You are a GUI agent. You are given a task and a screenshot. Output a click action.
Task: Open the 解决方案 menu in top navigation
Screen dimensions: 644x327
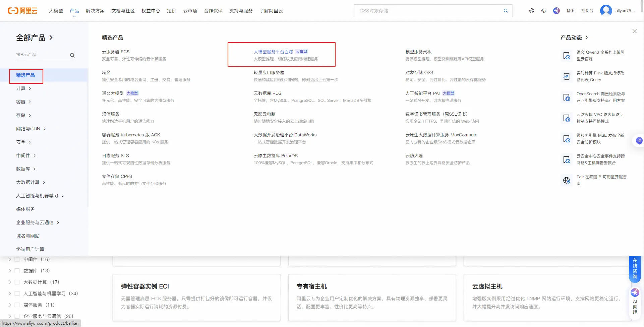point(95,11)
